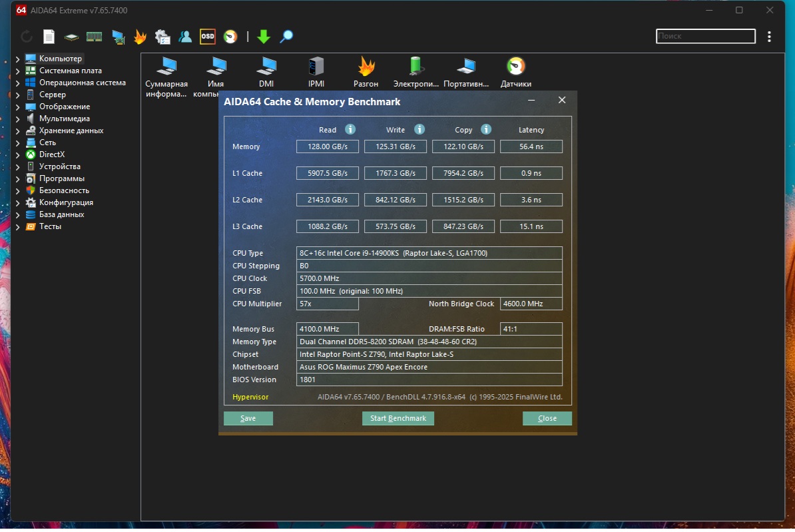Expand the Сервер tree node
This screenshot has height=532, width=795.
pos(18,95)
